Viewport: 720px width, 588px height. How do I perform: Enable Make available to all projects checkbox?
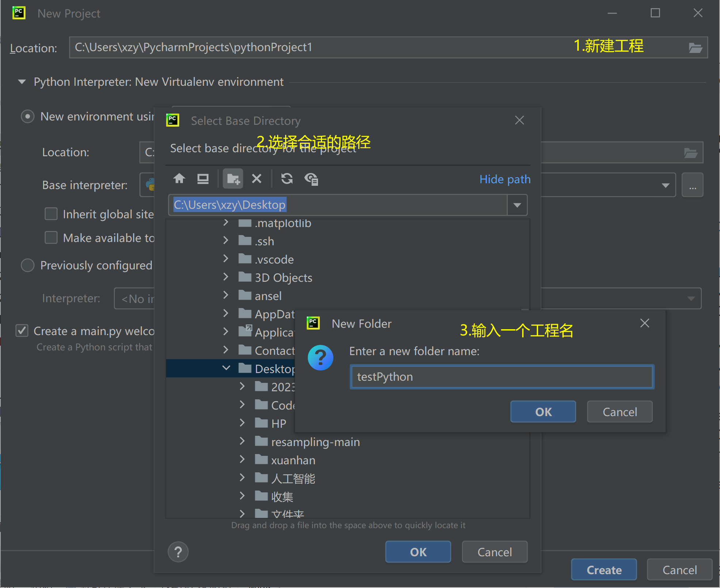(x=51, y=238)
